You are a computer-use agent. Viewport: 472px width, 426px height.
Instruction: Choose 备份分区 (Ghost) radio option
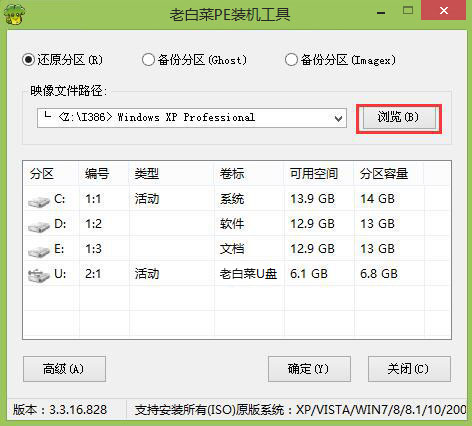click(195, 60)
